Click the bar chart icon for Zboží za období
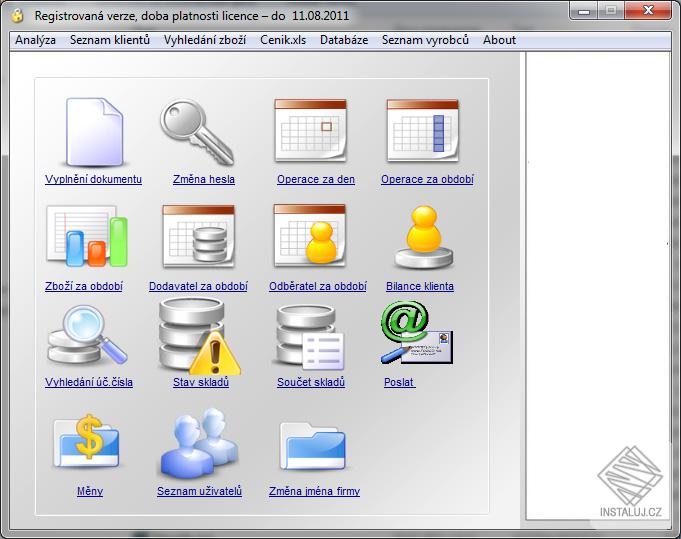Screen dimensions: 681x539 click(87, 236)
